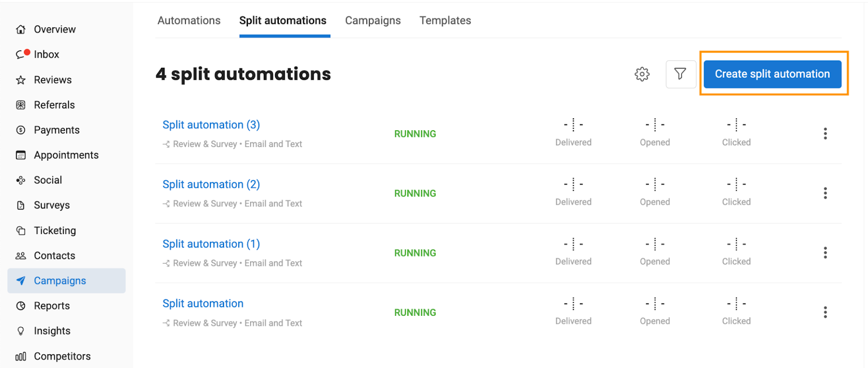Click the '4 split automations' heading
This screenshot has width=868, height=368.
[x=243, y=74]
